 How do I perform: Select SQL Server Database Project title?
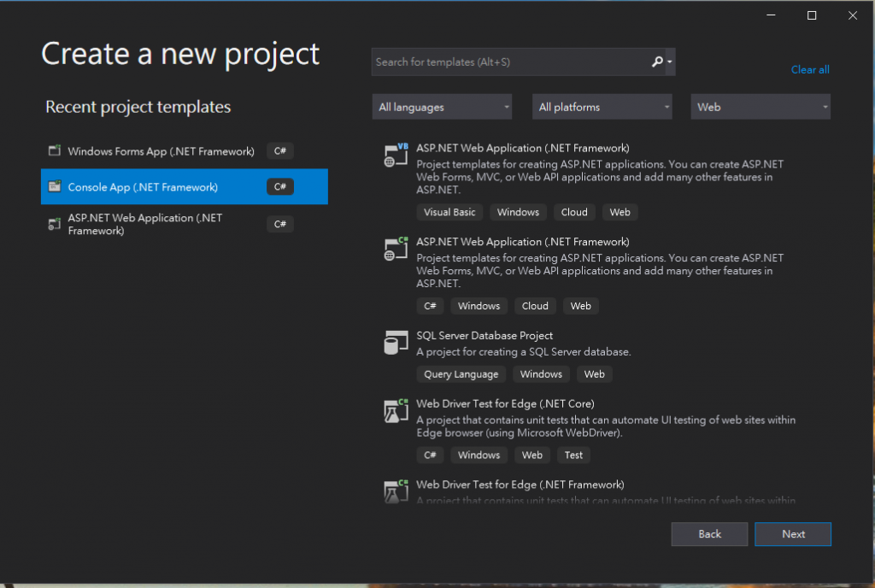pos(484,335)
